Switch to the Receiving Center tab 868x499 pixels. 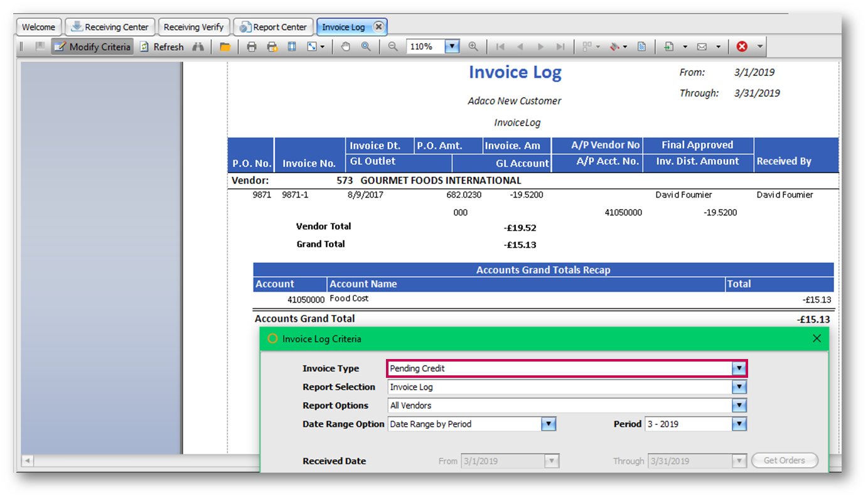tap(110, 27)
